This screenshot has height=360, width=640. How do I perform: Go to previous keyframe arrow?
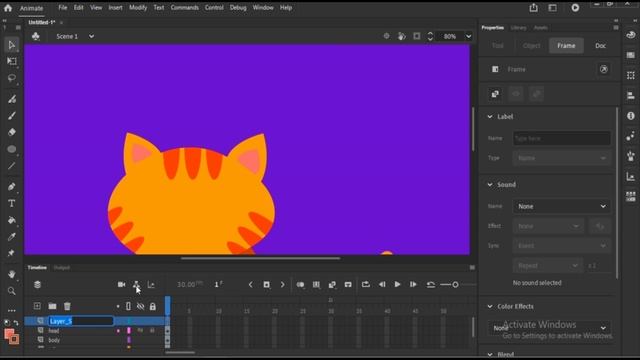tap(251, 284)
